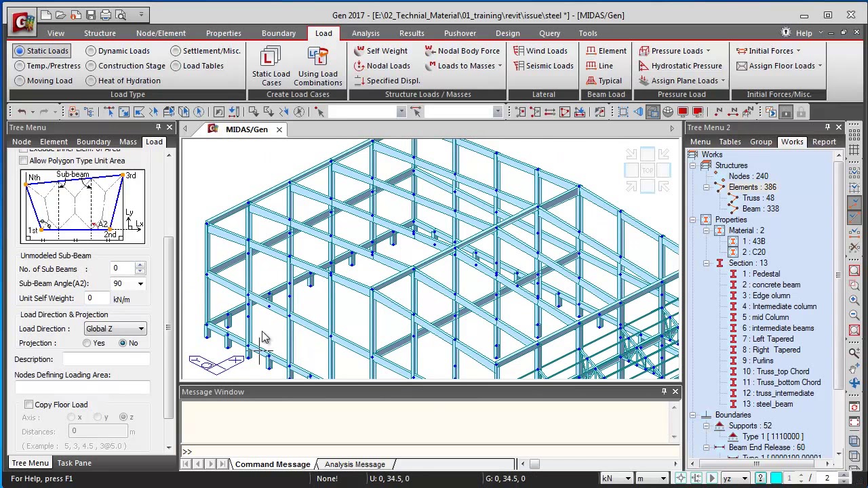Open Specified Displ. load tool

[x=386, y=81]
